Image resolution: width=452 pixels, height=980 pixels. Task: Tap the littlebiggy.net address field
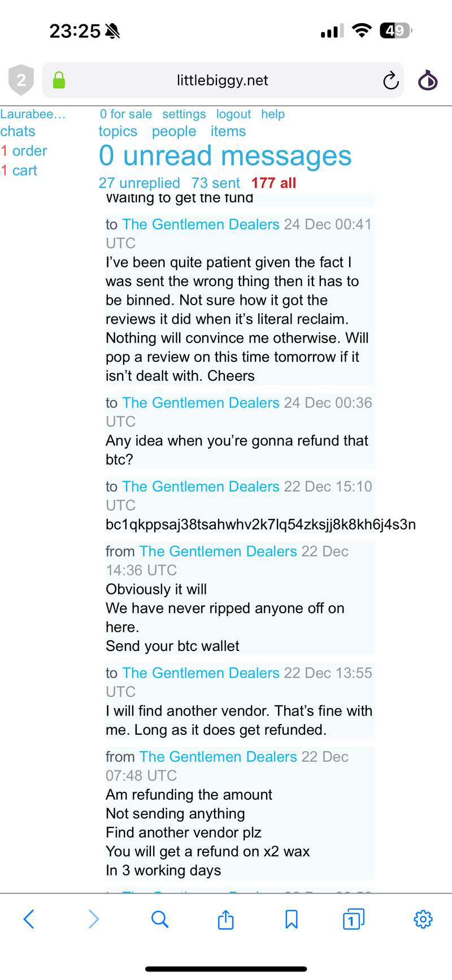tap(222, 80)
